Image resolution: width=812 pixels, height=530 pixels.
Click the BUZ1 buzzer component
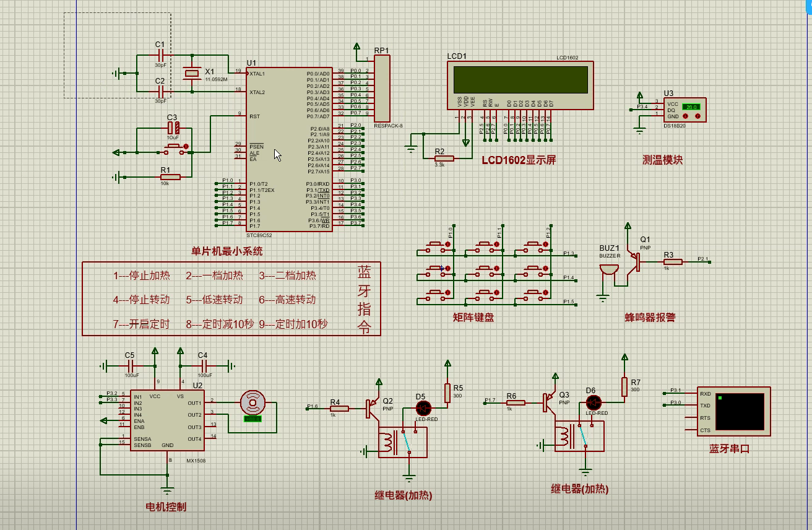click(x=609, y=271)
